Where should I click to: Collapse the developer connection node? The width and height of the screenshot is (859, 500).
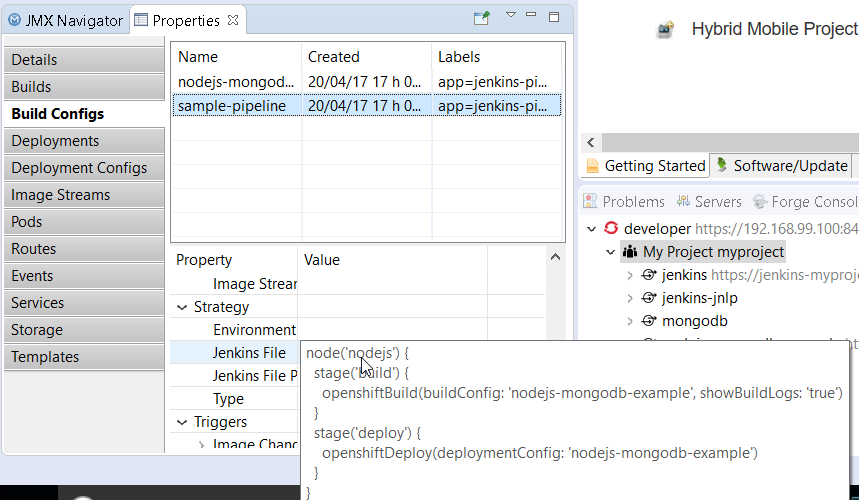[592, 229]
